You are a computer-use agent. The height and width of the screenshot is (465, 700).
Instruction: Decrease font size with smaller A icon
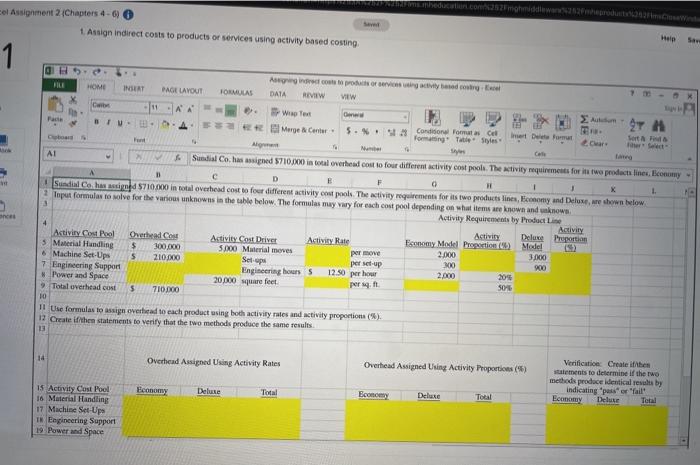pyautogui.click(x=190, y=109)
